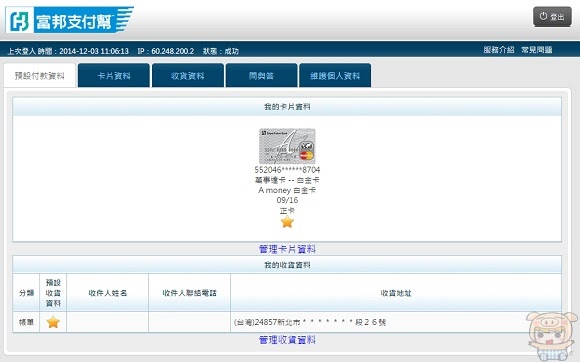Click the A money 白金卡 text

click(x=287, y=190)
